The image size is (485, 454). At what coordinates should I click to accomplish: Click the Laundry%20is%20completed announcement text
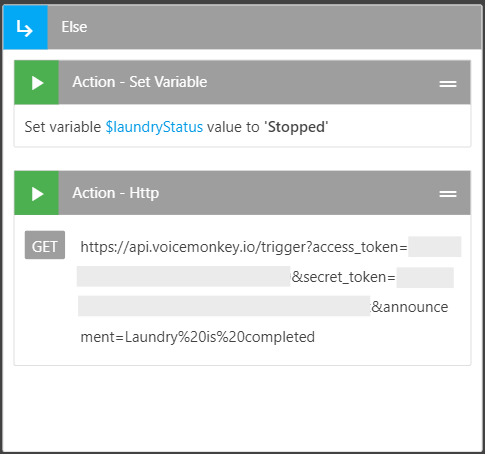coord(220,337)
